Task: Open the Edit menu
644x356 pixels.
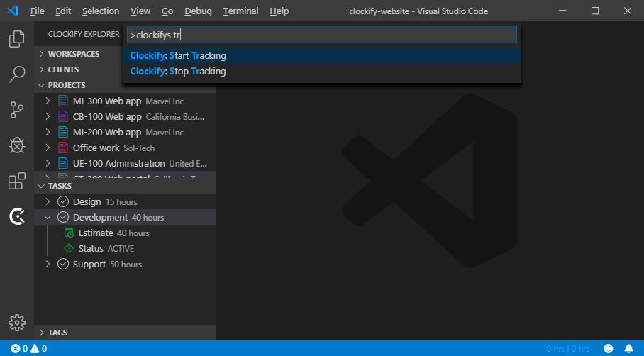Action: click(63, 11)
